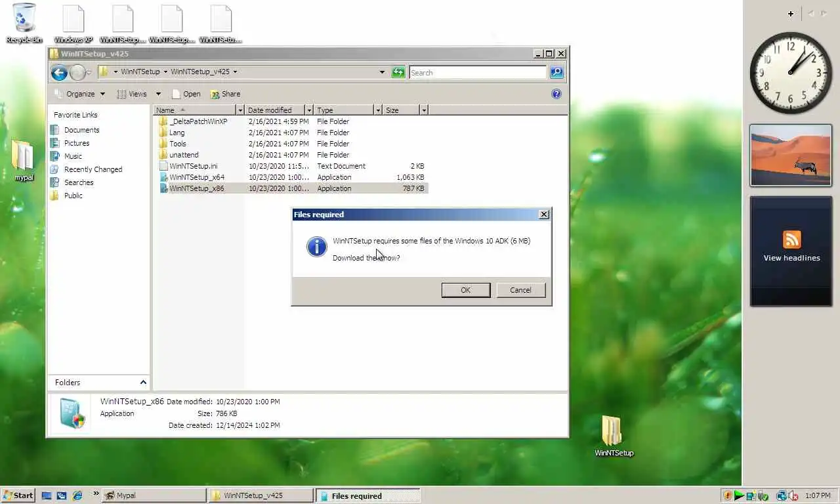Viewport: 840px width, 504px height.
Task: Open the Views dropdown arrow
Action: pyautogui.click(x=158, y=94)
